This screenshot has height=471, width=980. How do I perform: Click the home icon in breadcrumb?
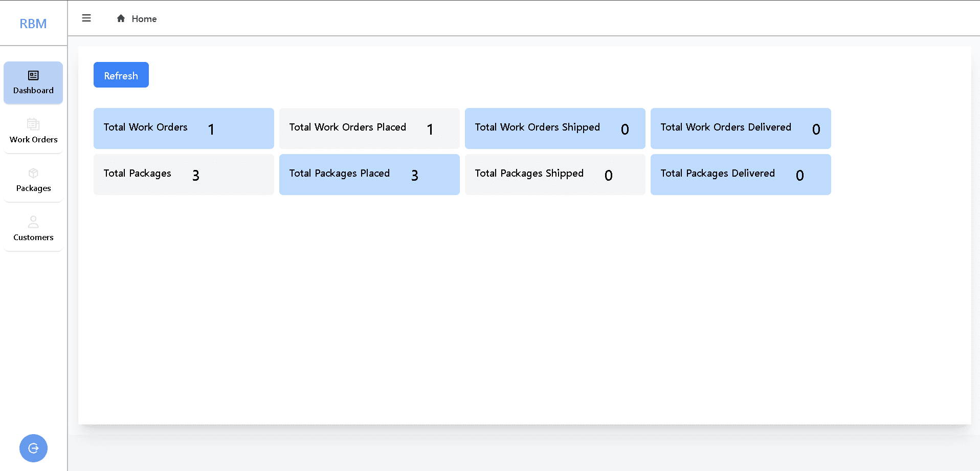point(121,18)
